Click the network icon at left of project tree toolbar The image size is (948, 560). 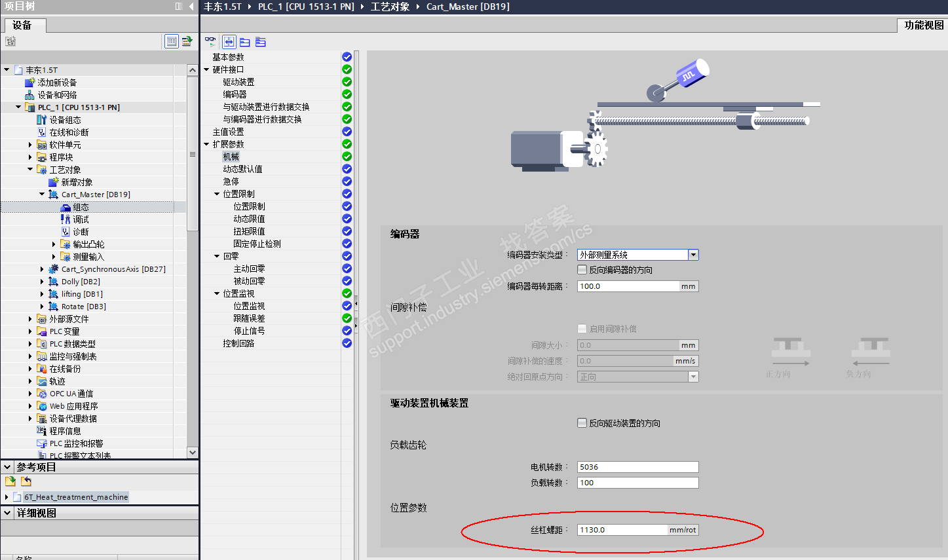(10, 41)
